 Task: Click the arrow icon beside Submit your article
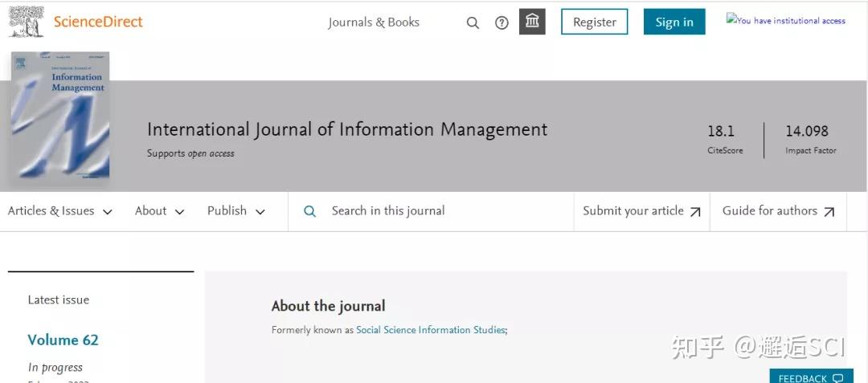(695, 212)
